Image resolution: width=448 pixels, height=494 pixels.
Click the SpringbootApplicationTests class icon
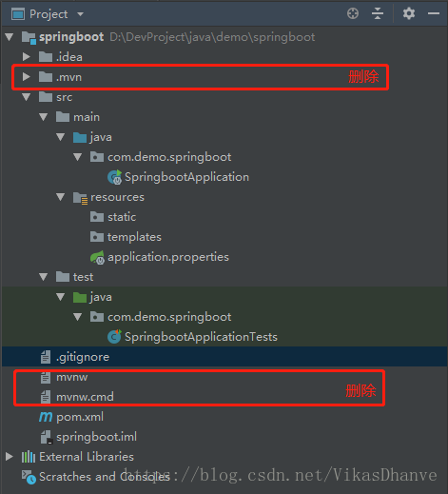[114, 337]
